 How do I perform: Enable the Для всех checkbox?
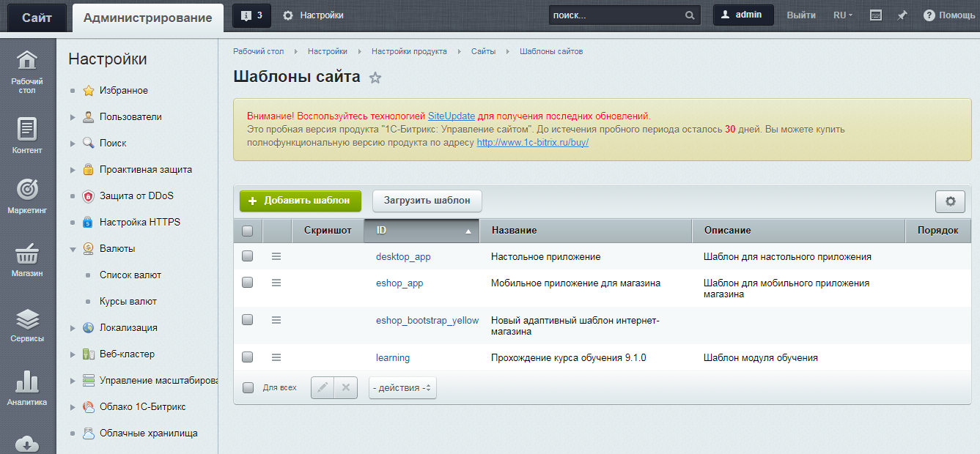248,387
